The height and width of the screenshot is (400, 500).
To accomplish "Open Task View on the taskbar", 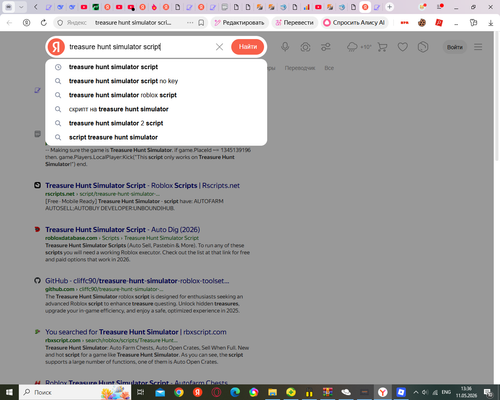I will 141,392.
